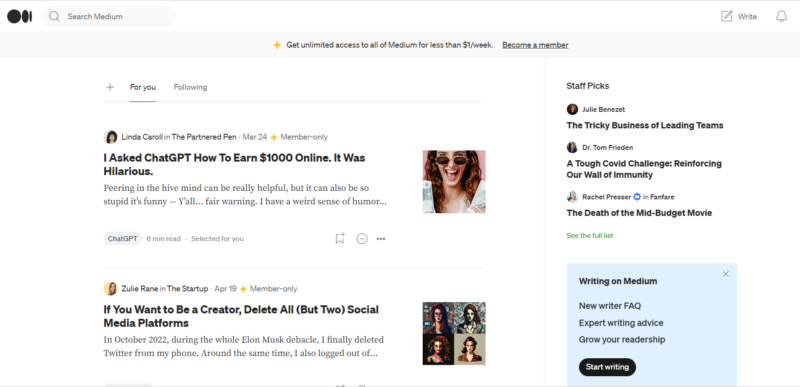Show less like the ChatGPT article
This screenshot has height=387, width=800.
(x=362, y=239)
